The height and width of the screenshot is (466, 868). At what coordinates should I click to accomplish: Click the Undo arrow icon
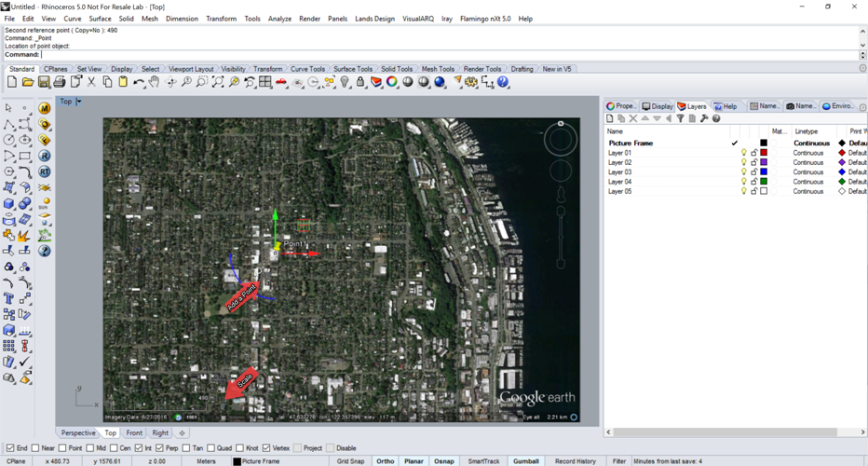coord(139,83)
